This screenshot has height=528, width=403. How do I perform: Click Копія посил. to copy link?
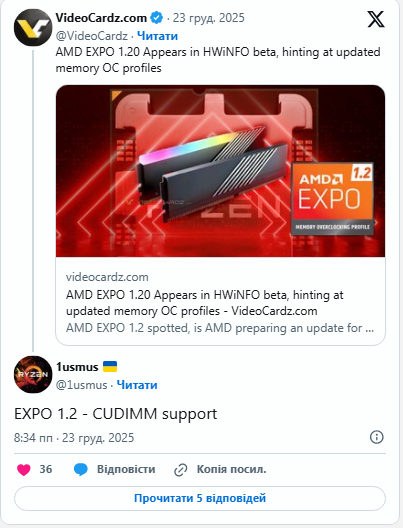pos(231,469)
